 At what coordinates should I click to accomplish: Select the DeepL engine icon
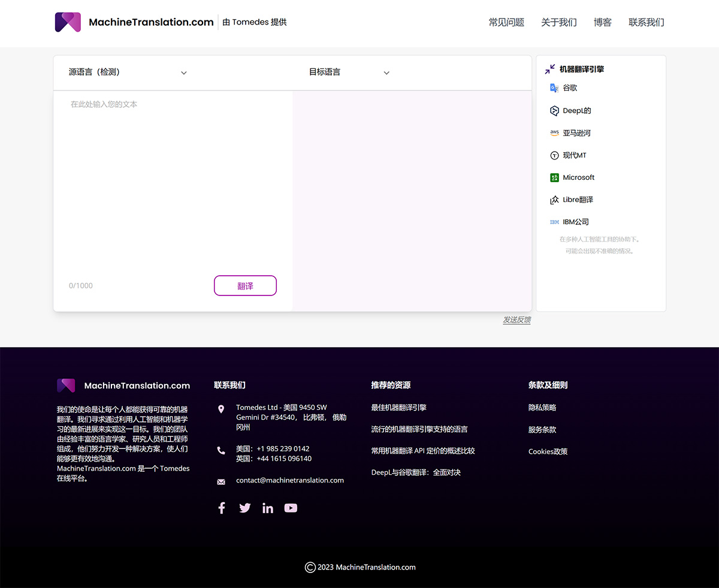click(x=554, y=110)
